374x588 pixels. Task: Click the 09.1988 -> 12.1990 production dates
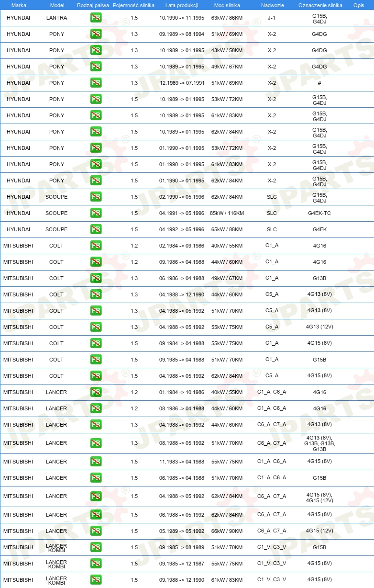182,580
